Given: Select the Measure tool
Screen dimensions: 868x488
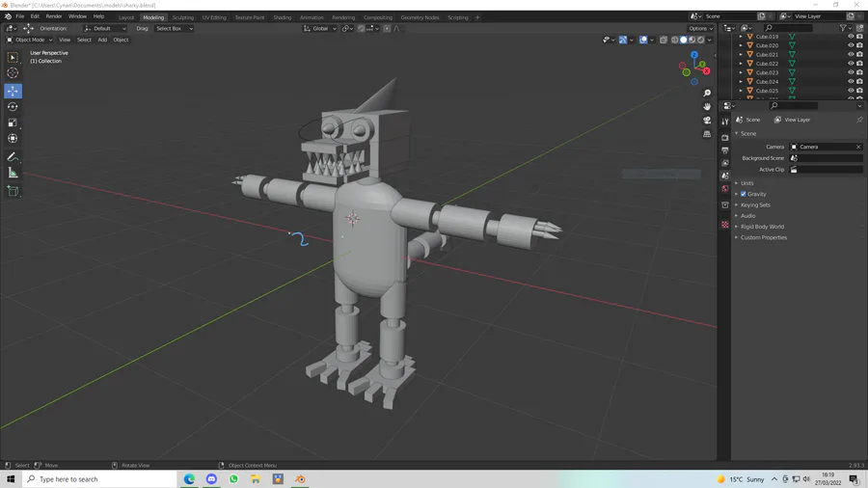Looking at the screenshot, I should (x=13, y=174).
